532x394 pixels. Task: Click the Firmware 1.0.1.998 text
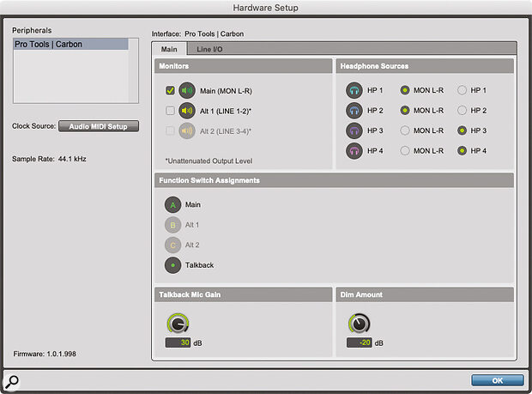click(45, 354)
